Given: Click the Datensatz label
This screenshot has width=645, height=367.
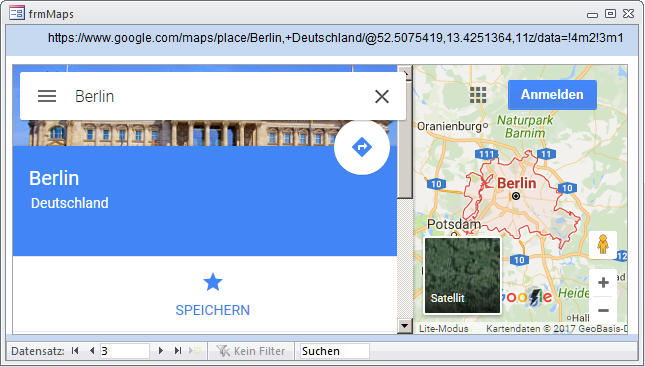Looking at the screenshot, I should pos(38,351).
